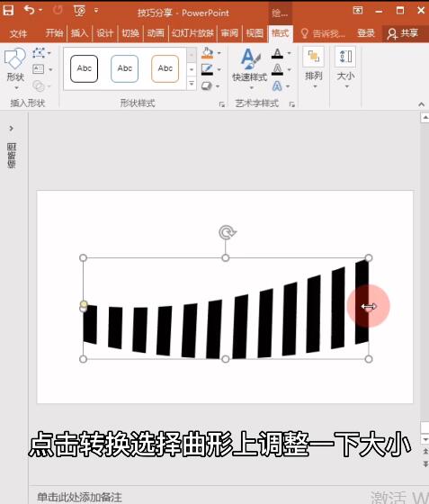429x504 pixels.
Task: Open the Undo history dropdown arrow
Action: pos(40,10)
